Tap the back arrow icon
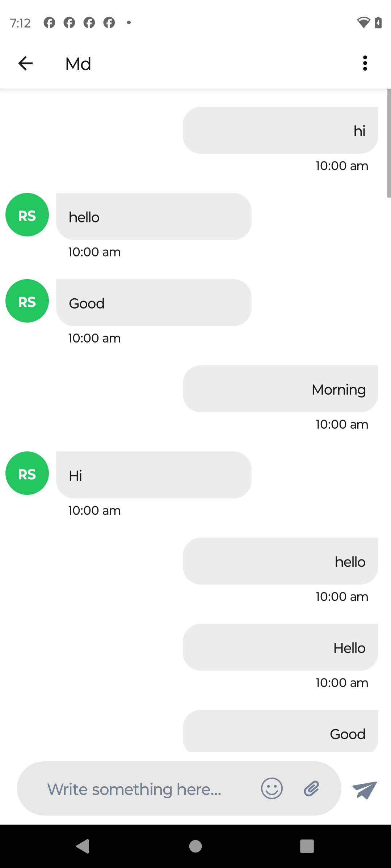Screen dimensions: 391x868 pos(25,63)
